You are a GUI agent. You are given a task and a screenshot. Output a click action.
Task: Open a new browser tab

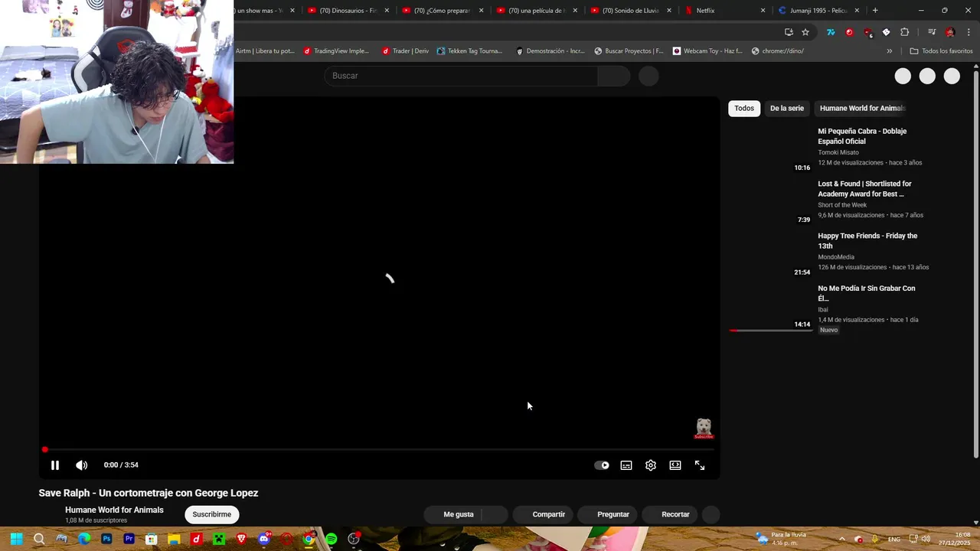click(875, 11)
